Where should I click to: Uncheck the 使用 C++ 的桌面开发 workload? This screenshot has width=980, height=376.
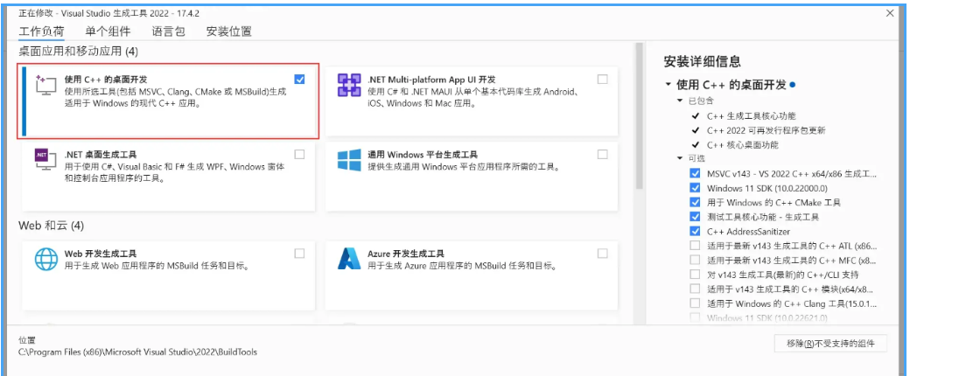point(299,80)
